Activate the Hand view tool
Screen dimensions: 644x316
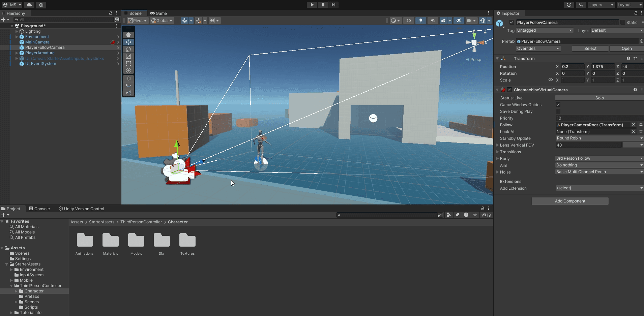point(128,35)
